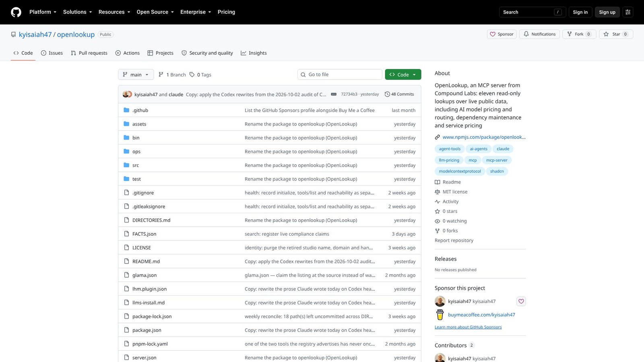The width and height of the screenshot is (644, 362).
Task: Switch to the Insights tab
Action: (x=254, y=53)
